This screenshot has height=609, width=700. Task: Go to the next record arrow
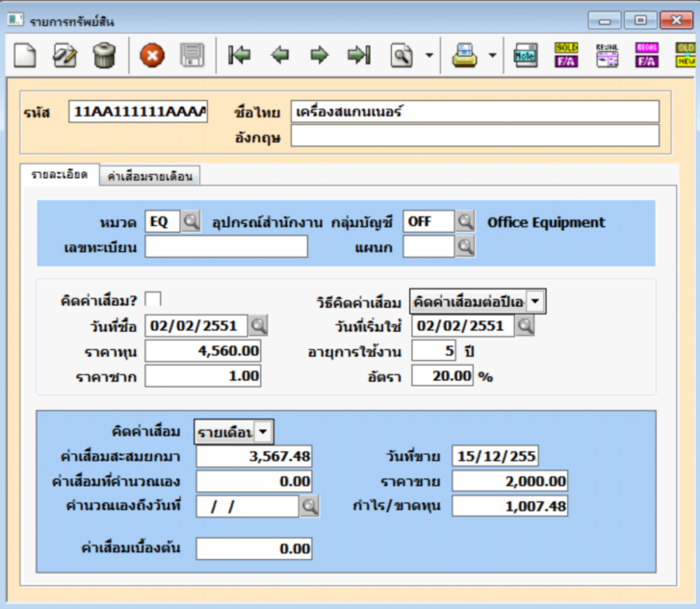tap(319, 56)
